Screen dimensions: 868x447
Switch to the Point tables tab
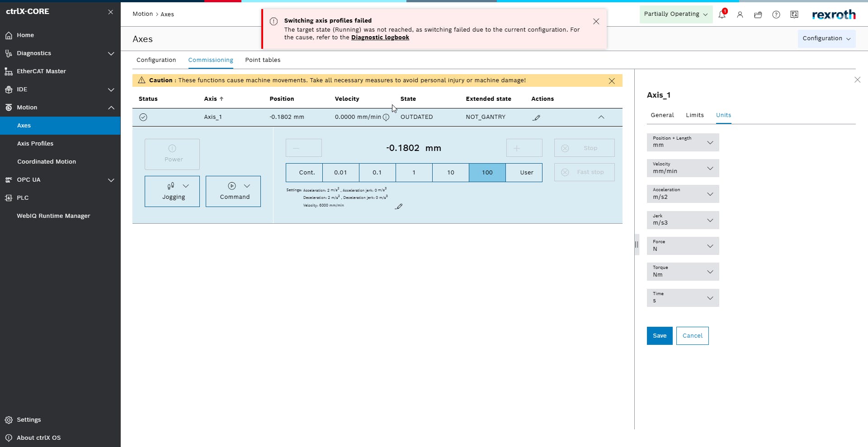263,60
